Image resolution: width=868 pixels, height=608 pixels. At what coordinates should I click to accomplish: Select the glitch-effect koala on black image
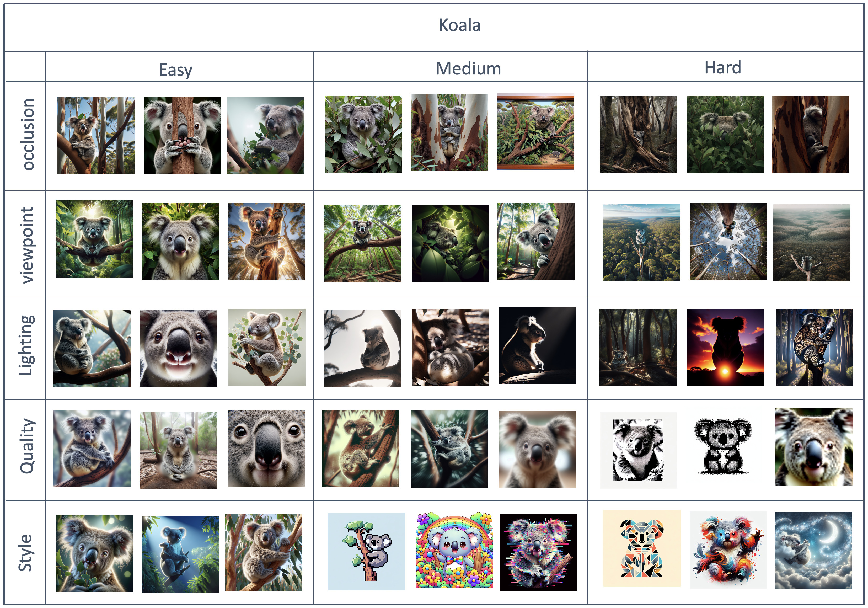coord(538,552)
